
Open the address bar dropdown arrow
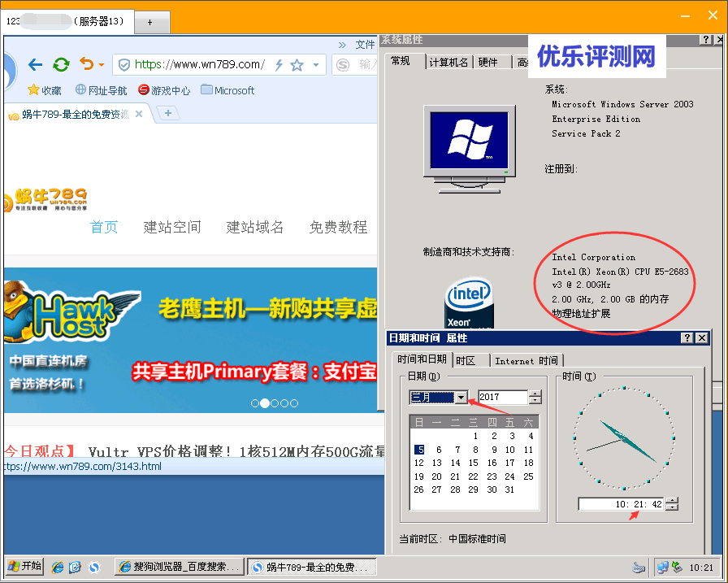coord(316,65)
